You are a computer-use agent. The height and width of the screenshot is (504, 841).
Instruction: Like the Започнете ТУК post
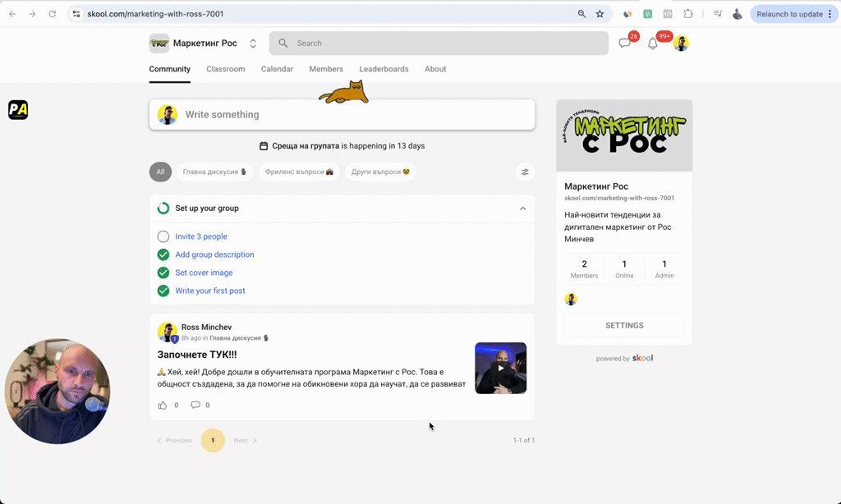click(162, 405)
